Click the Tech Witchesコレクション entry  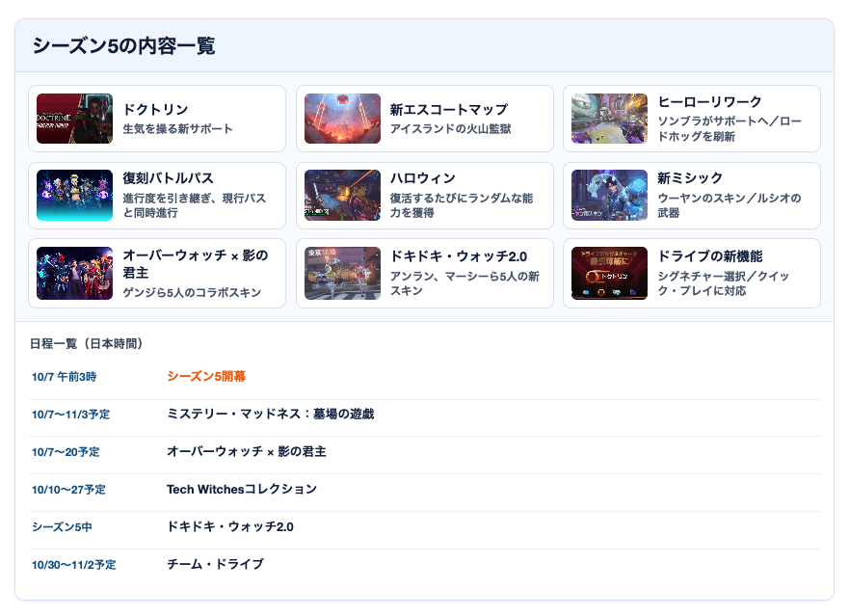click(242, 489)
